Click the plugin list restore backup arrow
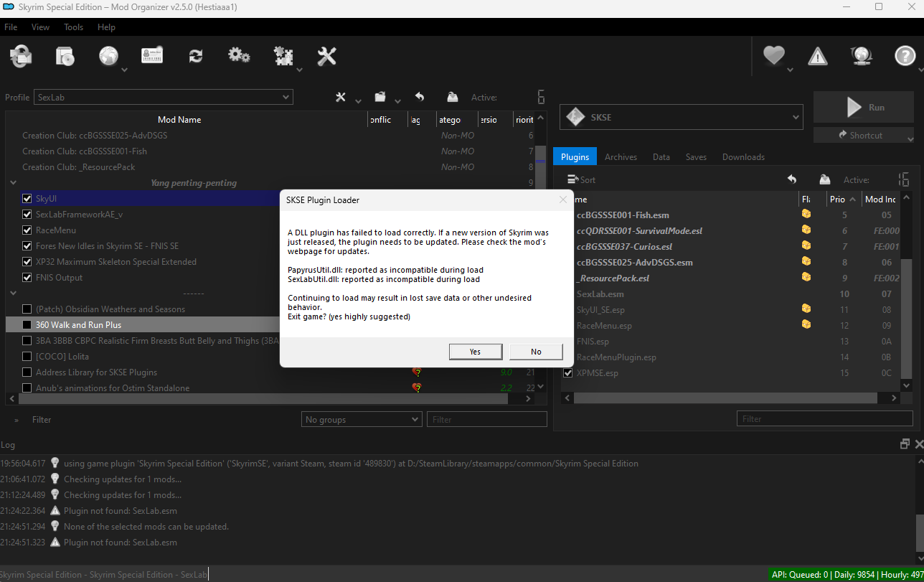Screen dimensions: 924x582 pyautogui.click(x=792, y=179)
